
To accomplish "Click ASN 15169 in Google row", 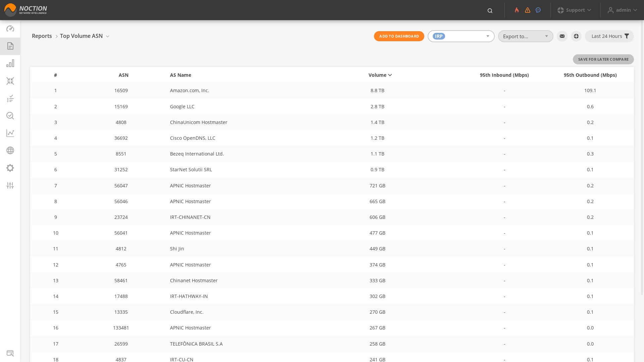I will tap(121, 107).
